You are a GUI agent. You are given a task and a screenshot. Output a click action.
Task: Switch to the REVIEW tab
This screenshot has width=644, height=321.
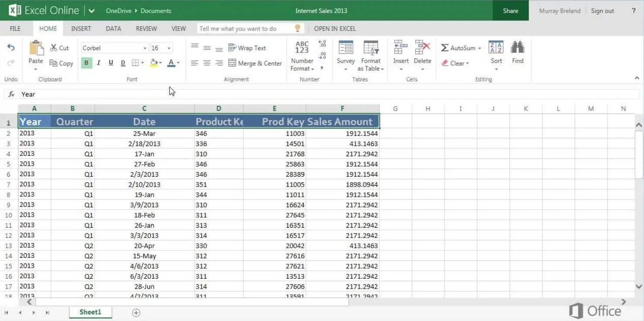tap(146, 28)
